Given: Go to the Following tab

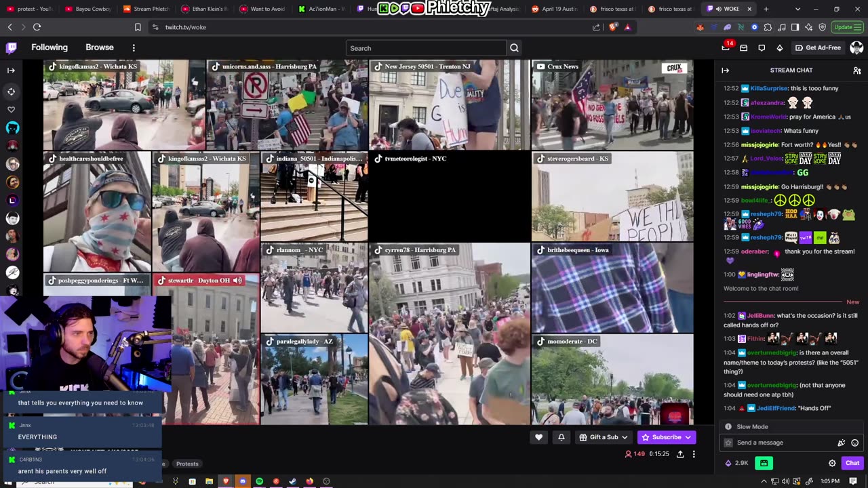Looking at the screenshot, I should 50,47.
